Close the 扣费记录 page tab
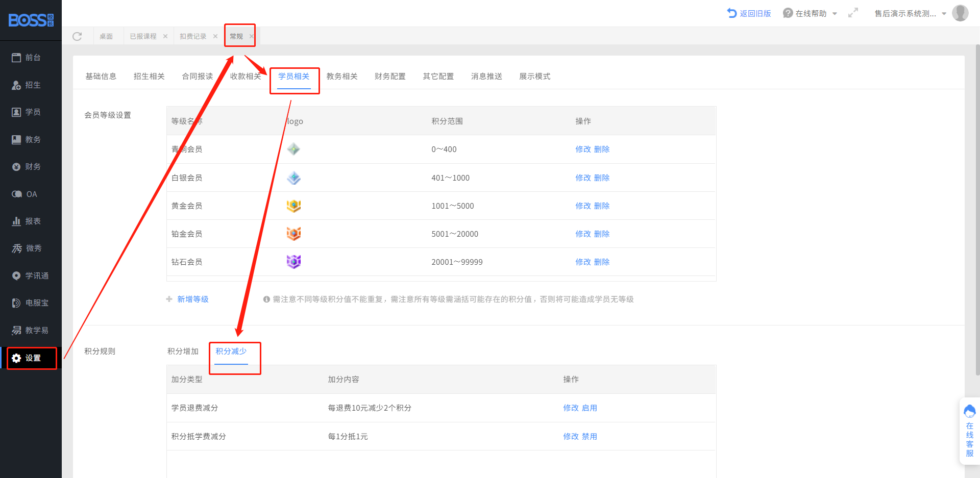The image size is (980, 478). coord(215,36)
